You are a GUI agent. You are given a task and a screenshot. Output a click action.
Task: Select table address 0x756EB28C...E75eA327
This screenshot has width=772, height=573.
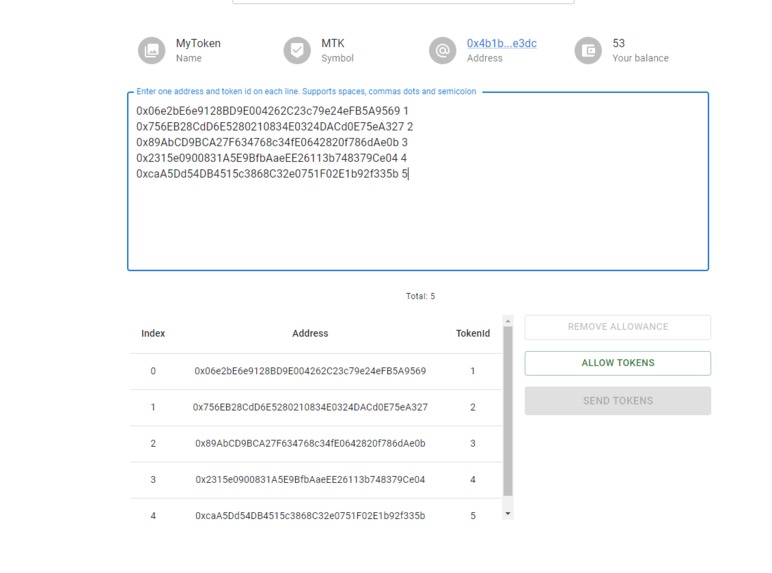point(310,407)
